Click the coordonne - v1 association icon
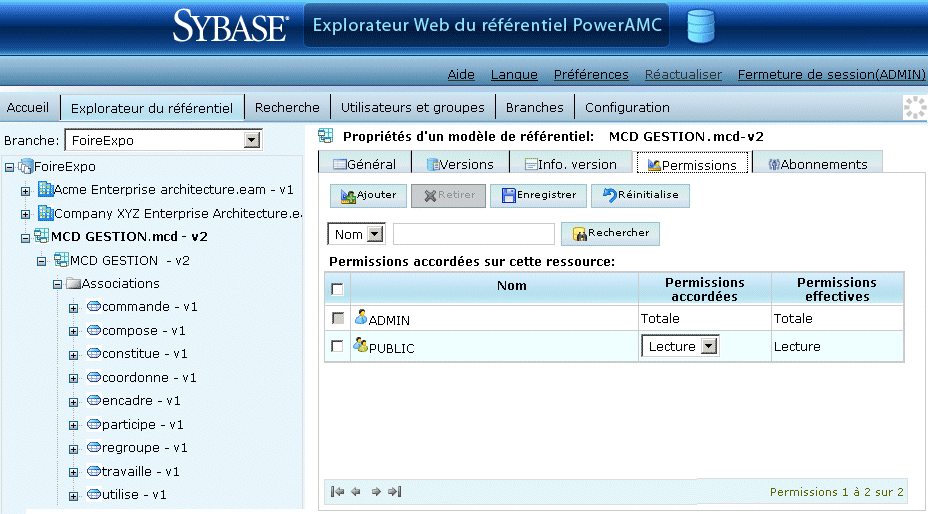This screenshot has width=928, height=514. point(94,377)
